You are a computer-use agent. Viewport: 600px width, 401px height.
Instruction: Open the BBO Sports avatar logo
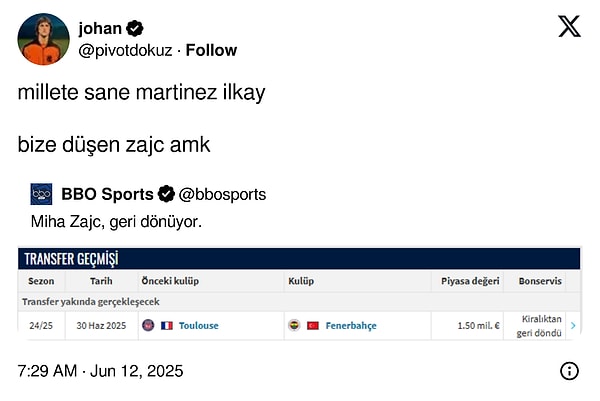pyautogui.click(x=41, y=194)
